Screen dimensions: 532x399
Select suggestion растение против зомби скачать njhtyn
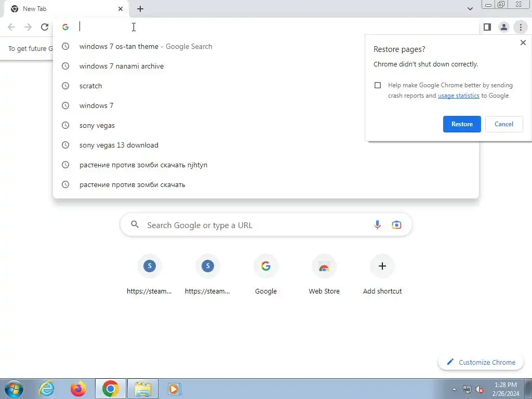[266, 165]
